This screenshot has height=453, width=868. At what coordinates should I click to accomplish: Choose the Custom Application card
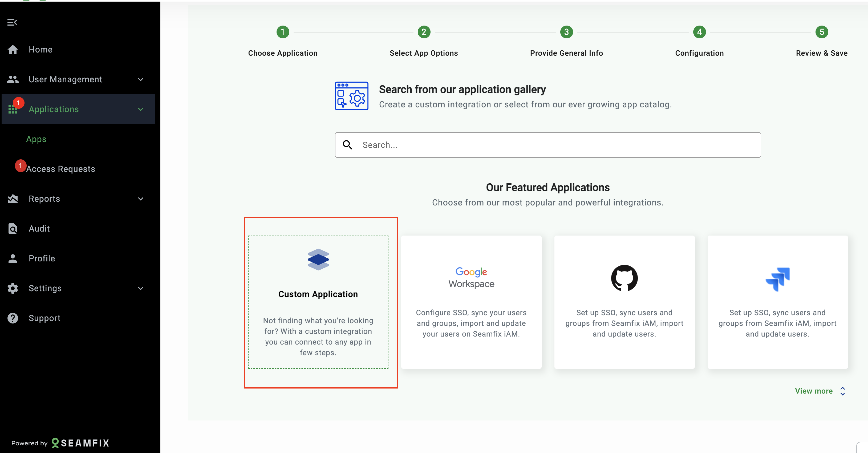318,302
